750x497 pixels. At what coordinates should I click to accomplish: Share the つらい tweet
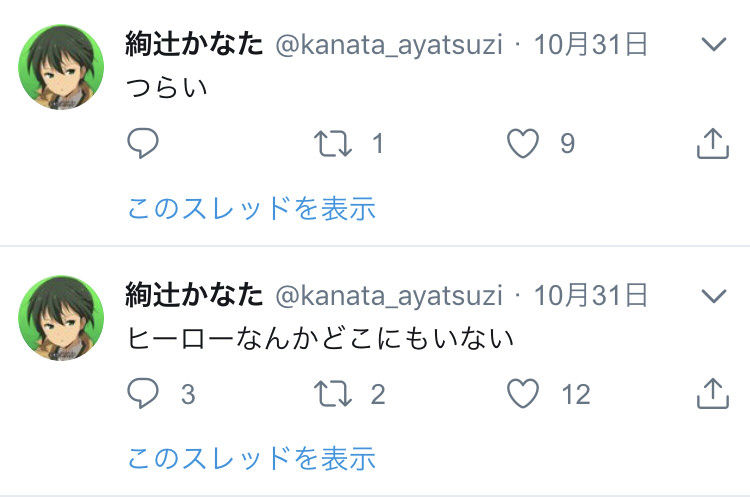[x=713, y=143]
